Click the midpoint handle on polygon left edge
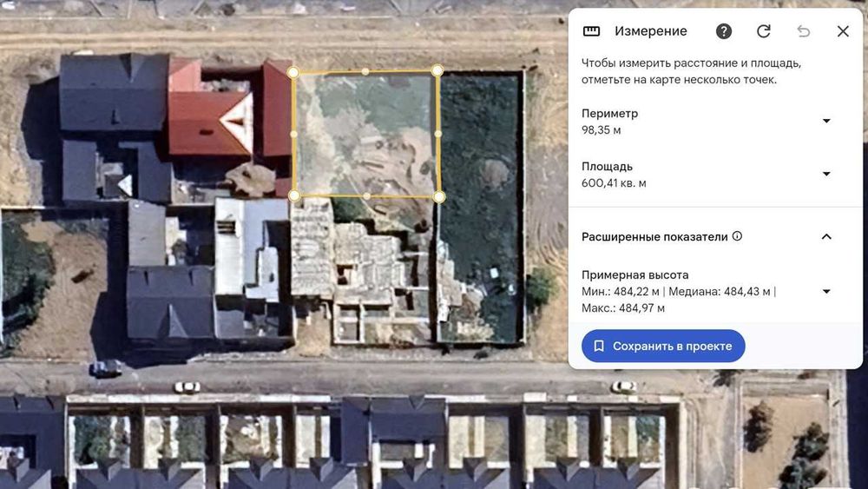The width and height of the screenshot is (868, 489). [x=293, y=134]
